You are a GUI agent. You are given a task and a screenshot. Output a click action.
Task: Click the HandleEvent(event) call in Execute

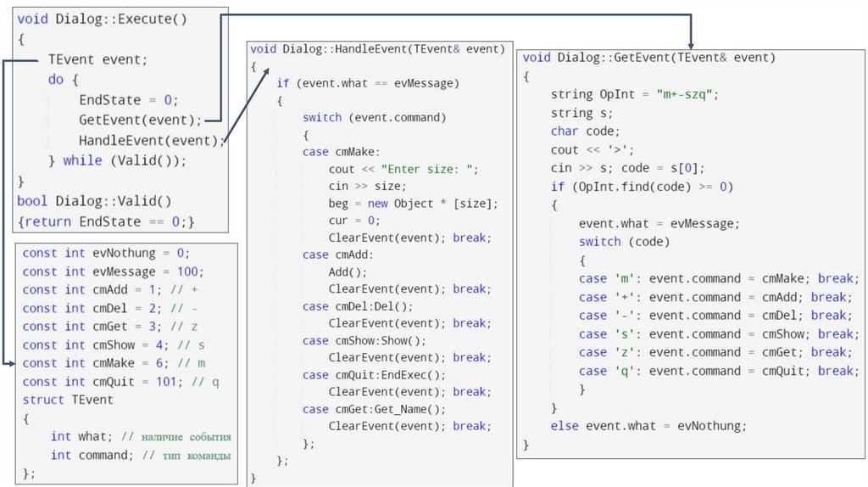click(x=151, y=141)
